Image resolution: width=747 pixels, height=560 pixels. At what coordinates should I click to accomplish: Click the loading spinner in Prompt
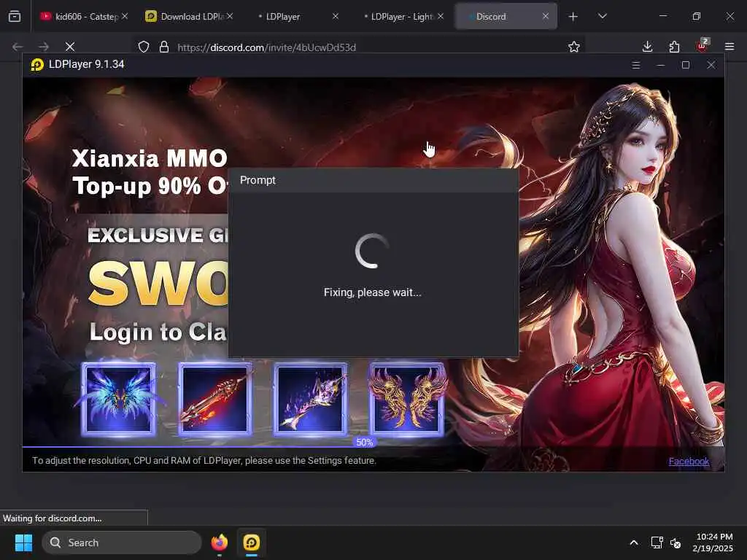pyautogui.click(x=372, y=251)
